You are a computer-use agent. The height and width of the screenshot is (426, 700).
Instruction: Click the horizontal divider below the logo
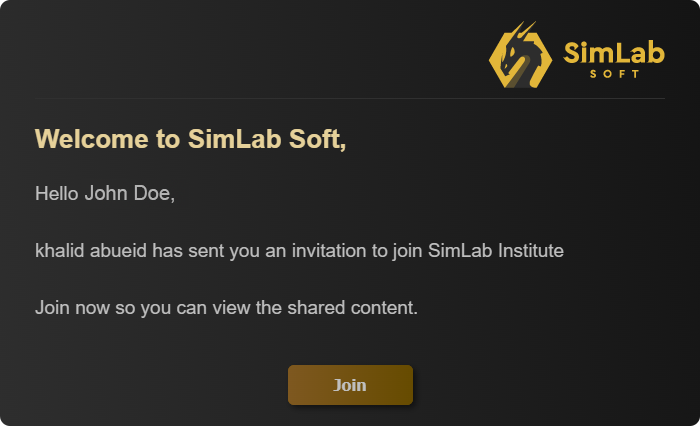[350, 99]
